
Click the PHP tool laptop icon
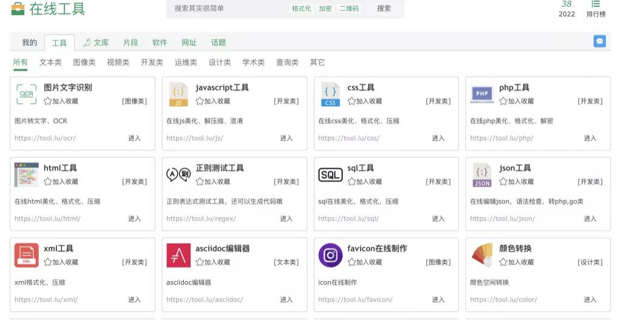[x=482, y=95]
